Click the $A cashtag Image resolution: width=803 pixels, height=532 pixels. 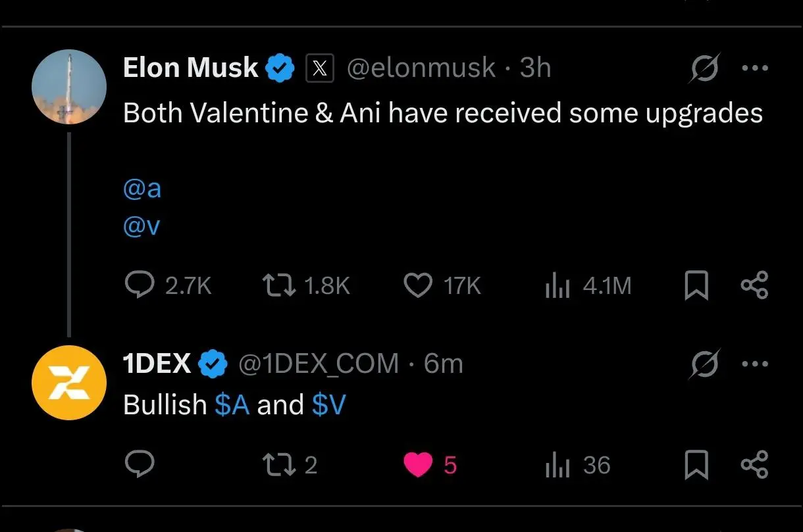pos(232,405)
